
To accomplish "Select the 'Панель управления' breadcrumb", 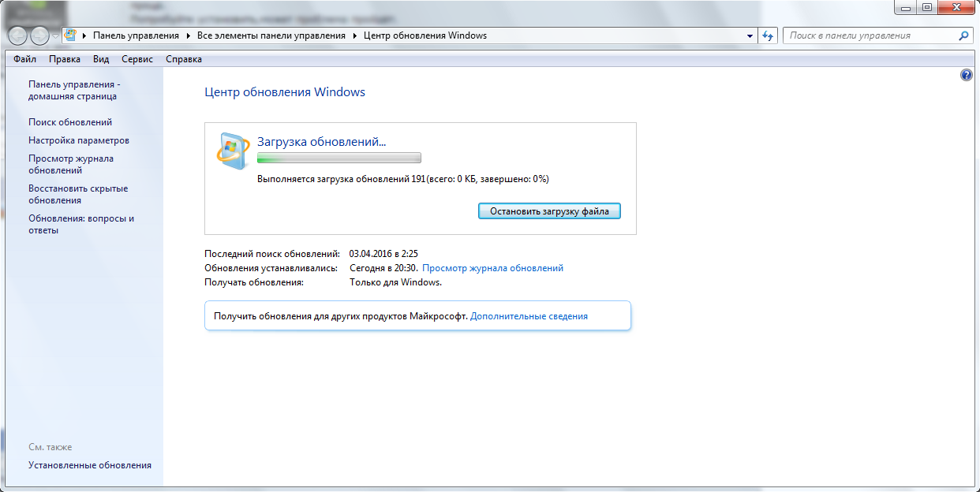I will coord(136,35).
